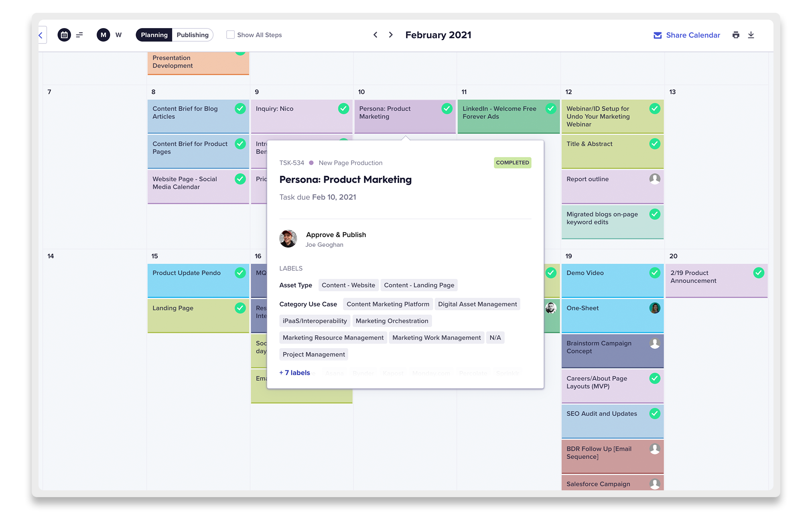Click the download icon

(751, 35)
